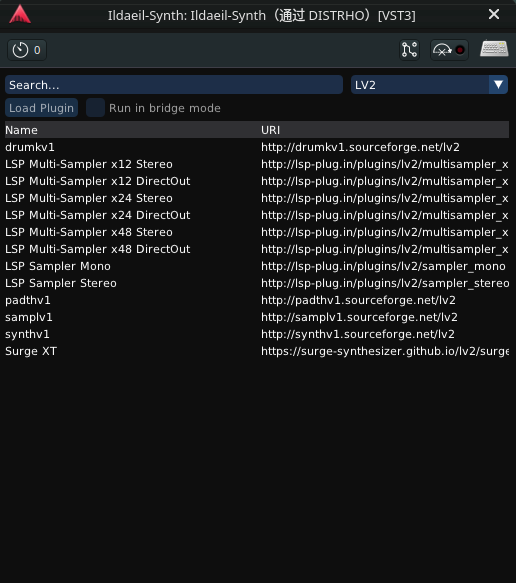Select LSP Multi-Sampler x48 DirectOut
516x583 pixels.
257,249
